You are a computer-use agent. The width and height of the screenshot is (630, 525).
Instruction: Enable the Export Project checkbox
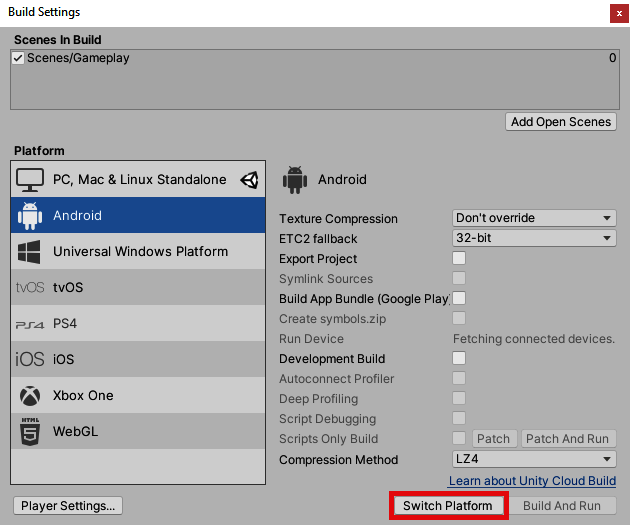[x=459, y=258]
